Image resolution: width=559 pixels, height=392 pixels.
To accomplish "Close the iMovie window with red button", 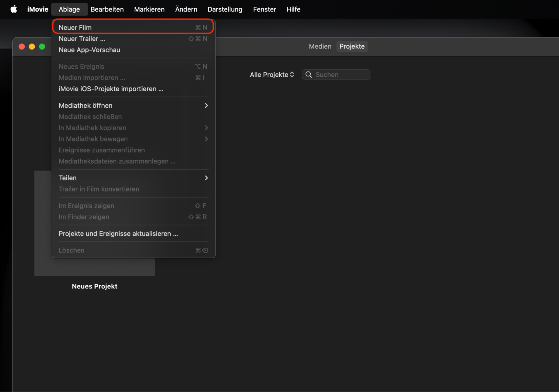I will click(22, 47).
